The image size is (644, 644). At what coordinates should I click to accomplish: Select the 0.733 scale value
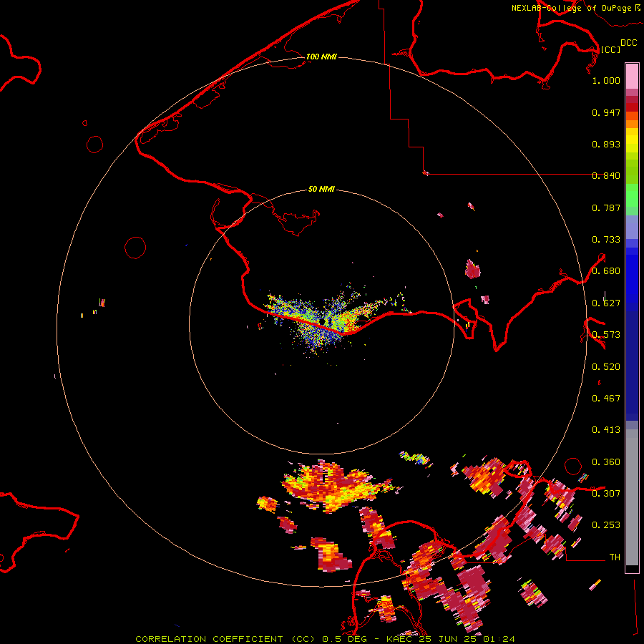coord(606,240)
